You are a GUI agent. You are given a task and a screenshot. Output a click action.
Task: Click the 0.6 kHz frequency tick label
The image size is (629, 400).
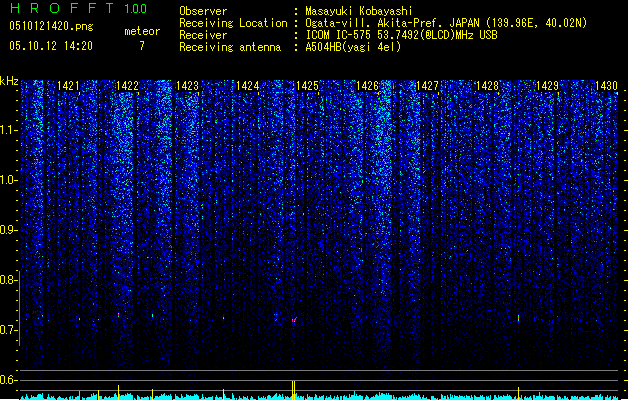8,380
